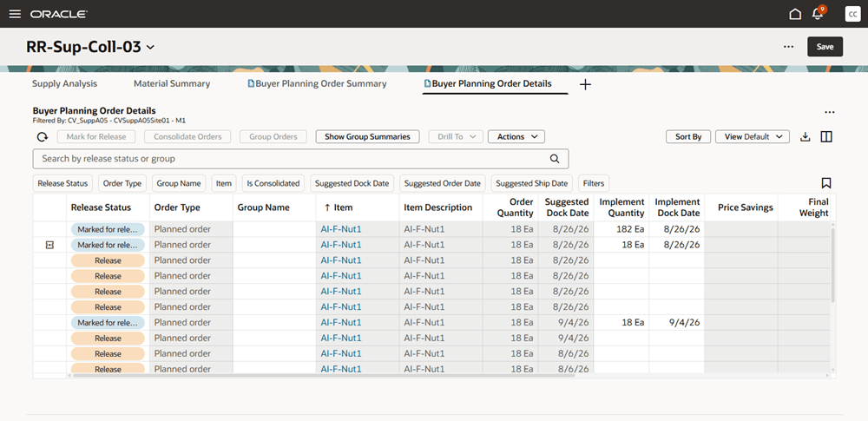Open the Is Consolidated filter chip

pos(273,183)
